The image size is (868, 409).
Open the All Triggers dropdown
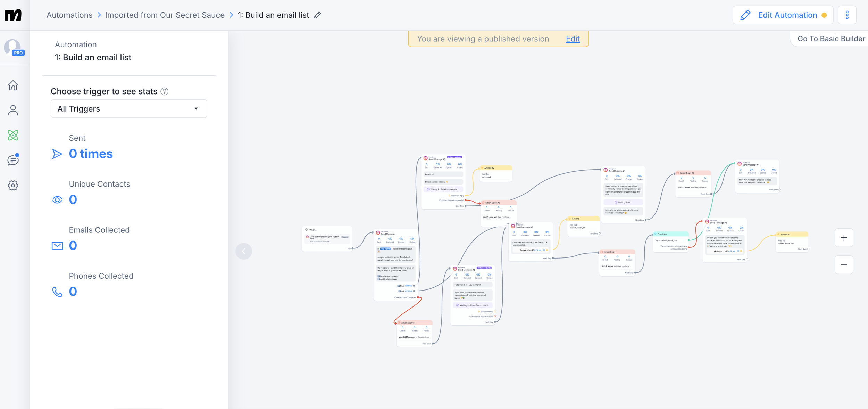pyautogui.click(x=128, y=108)
